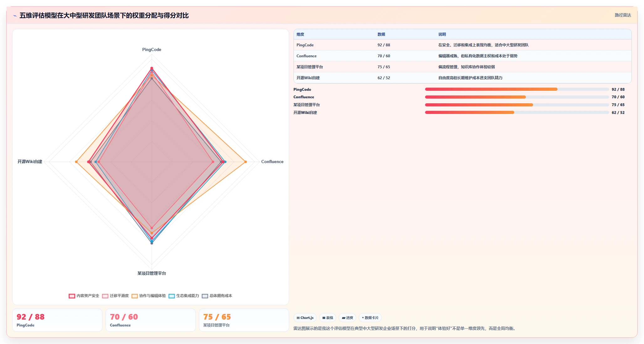Image resolution: width=644 pixels, height=344 pixels.
Task: Click the orange data point on the Confluence axis
Action: click(246, 162)
